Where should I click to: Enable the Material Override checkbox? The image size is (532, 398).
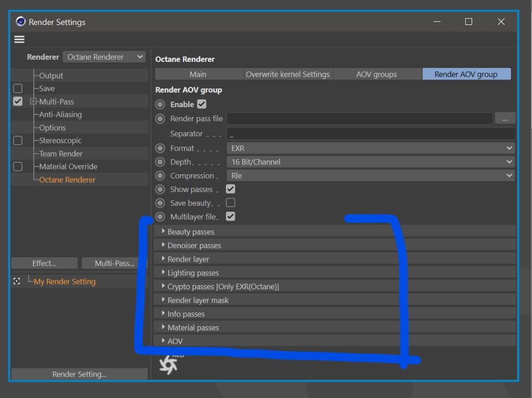(18, 166)
